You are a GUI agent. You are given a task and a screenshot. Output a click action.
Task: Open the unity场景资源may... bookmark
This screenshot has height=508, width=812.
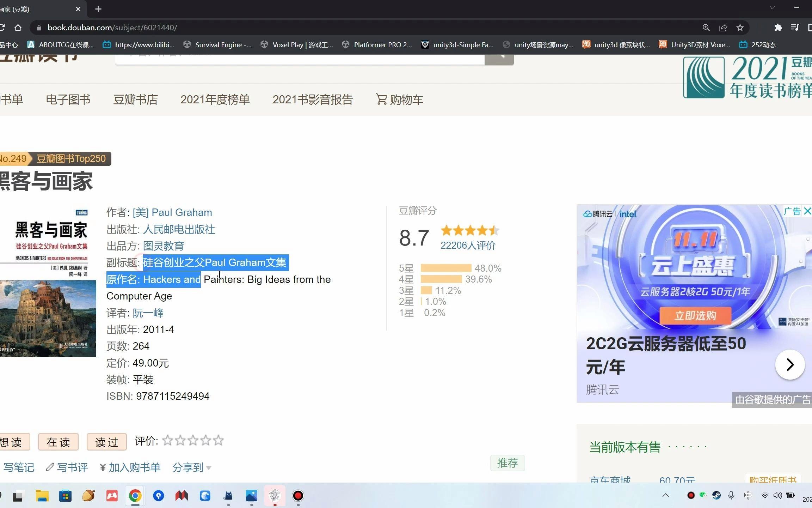click(x=538, y=45)
